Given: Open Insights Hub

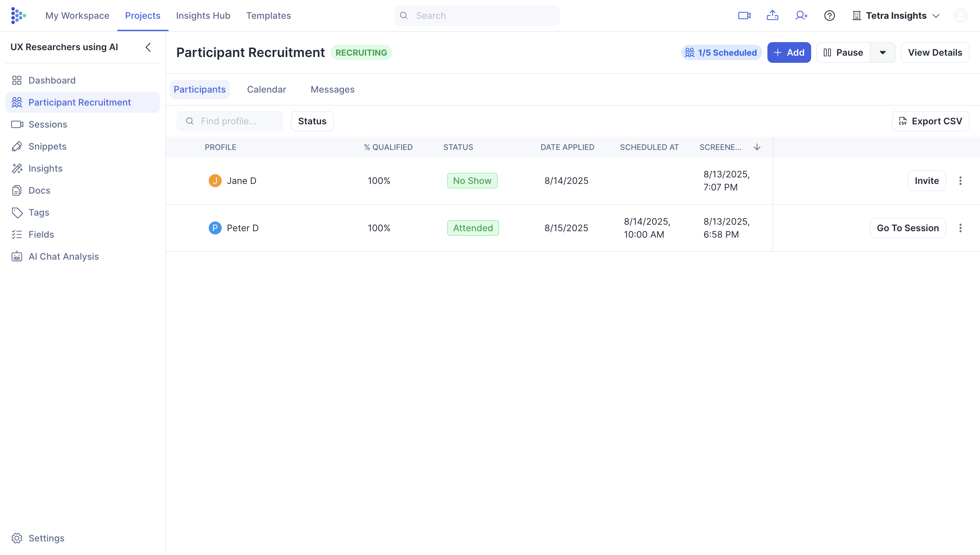Looking at the screenshot, I should point(203,16).
